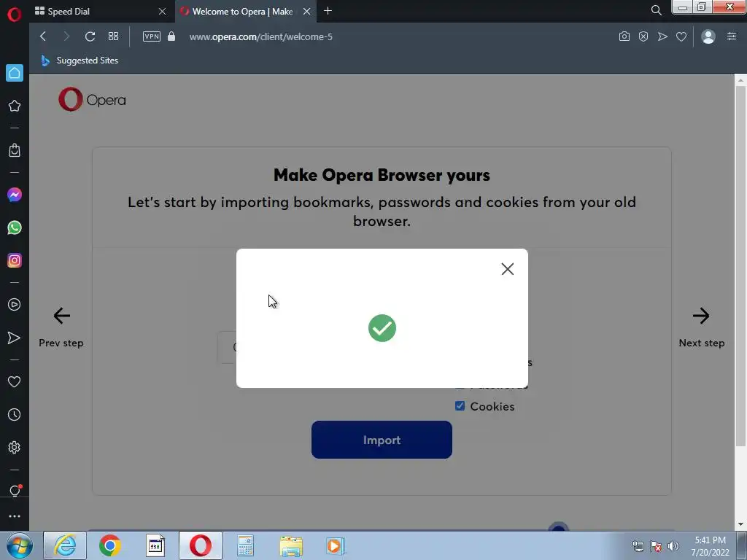Take a snapshot with camera icon
Viewport: 747px width, 560px height.
[x=624, y=36]
